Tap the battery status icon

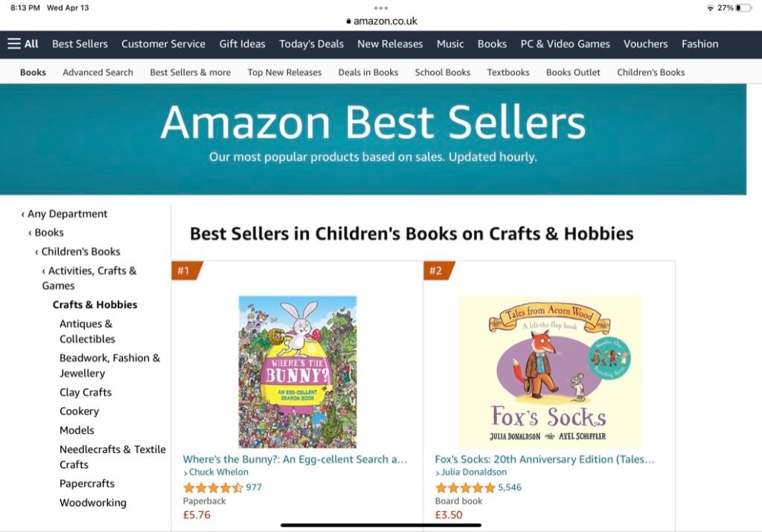[743, 7]
